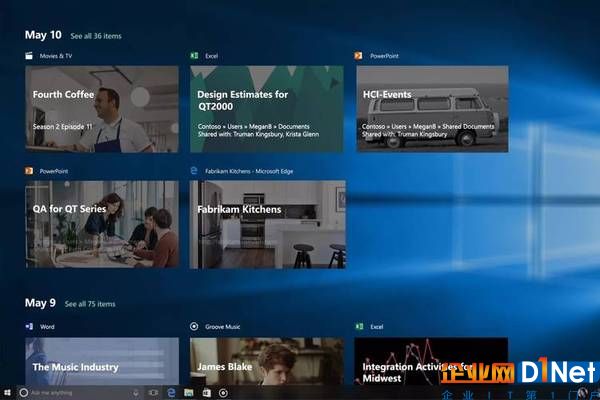
Task: Open File Explorer from the taskbar
Action: pos(189,393)
